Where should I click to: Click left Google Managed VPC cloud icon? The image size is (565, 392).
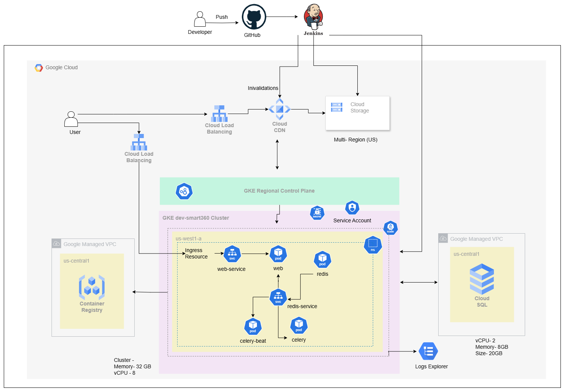pos(56,243)
